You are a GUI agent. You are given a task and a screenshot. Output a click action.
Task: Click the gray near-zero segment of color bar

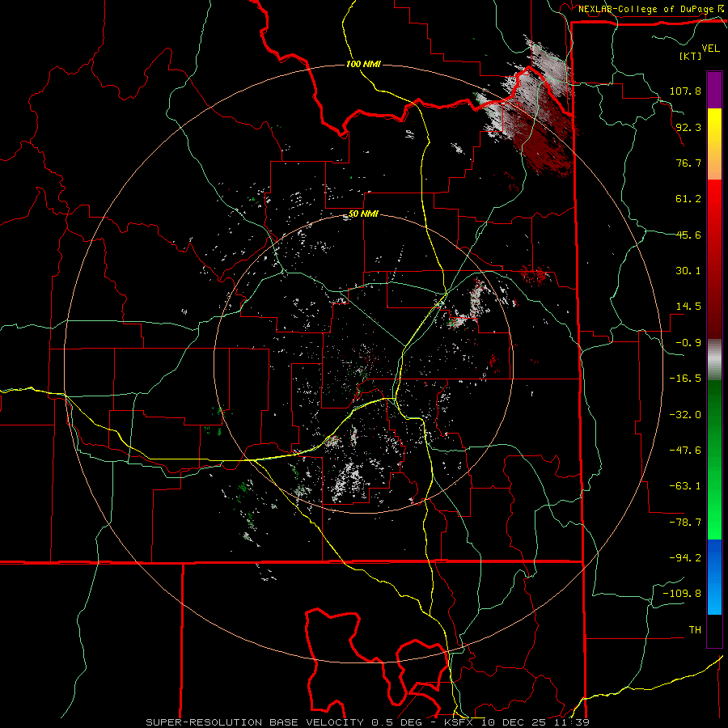coord(714,359)
